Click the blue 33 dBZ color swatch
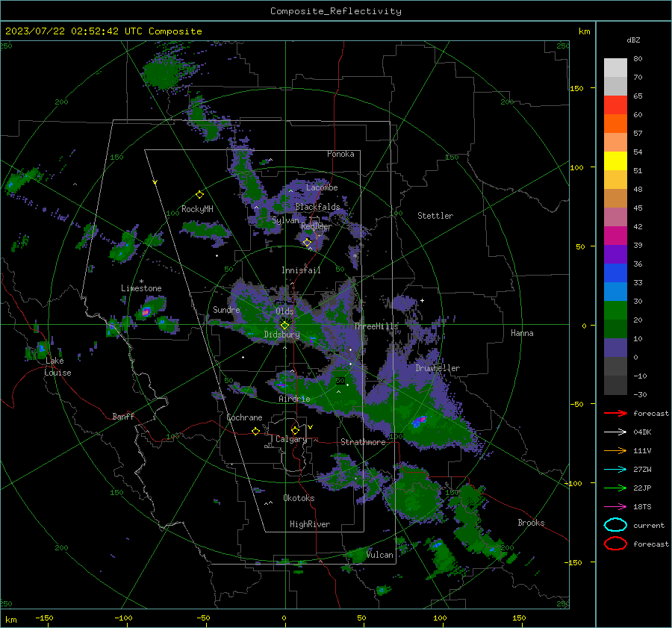Viewport: 672px width, 628px height. tap(615, 273)
